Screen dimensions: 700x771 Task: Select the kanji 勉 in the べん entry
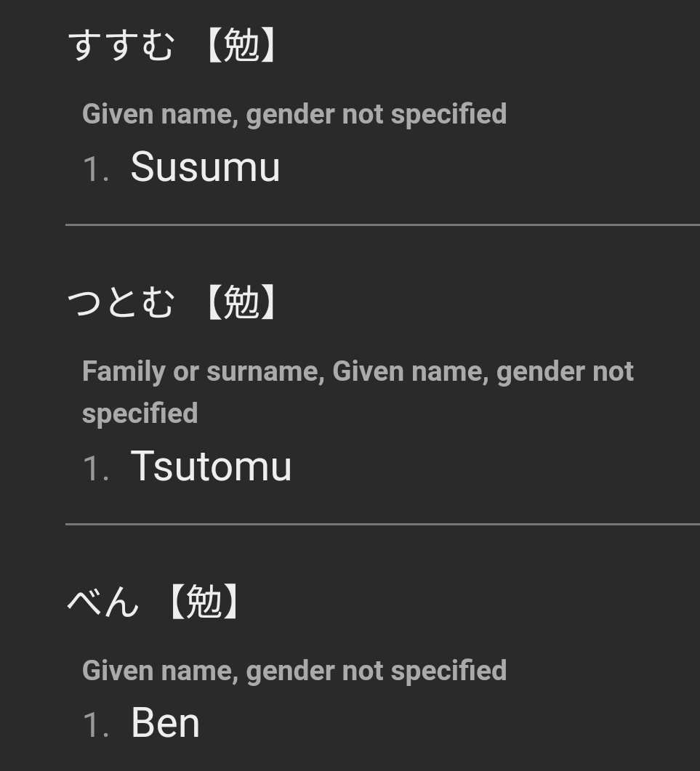(205, 602)
